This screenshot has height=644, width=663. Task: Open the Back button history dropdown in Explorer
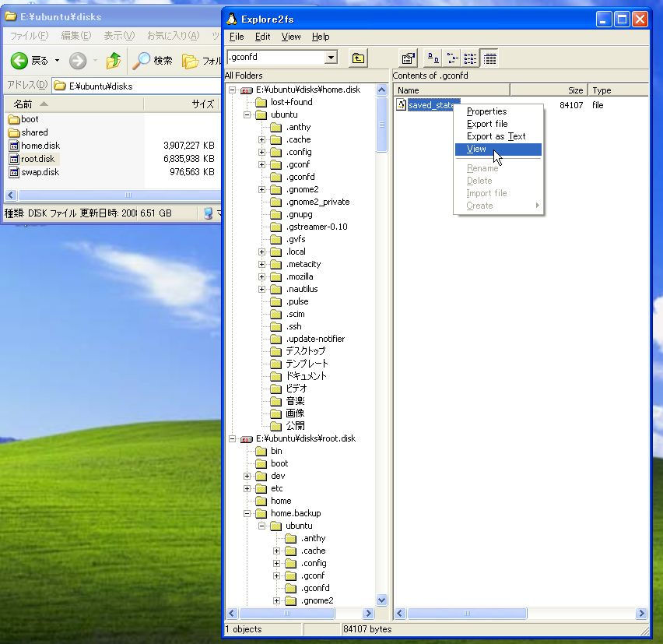pos(57,61)
